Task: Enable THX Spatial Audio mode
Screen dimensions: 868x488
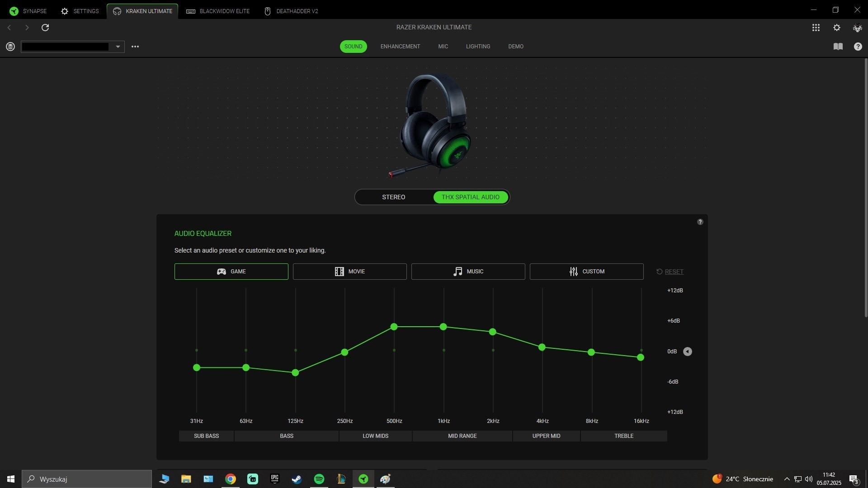Action: click(470, 197)
